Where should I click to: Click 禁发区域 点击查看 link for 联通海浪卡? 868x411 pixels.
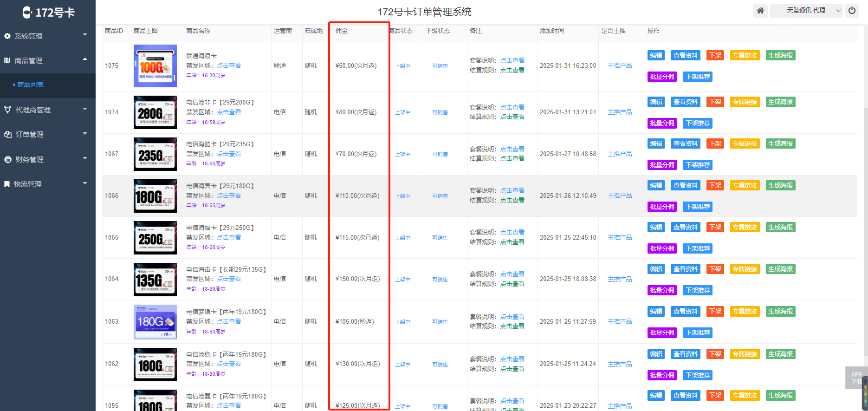229,65
